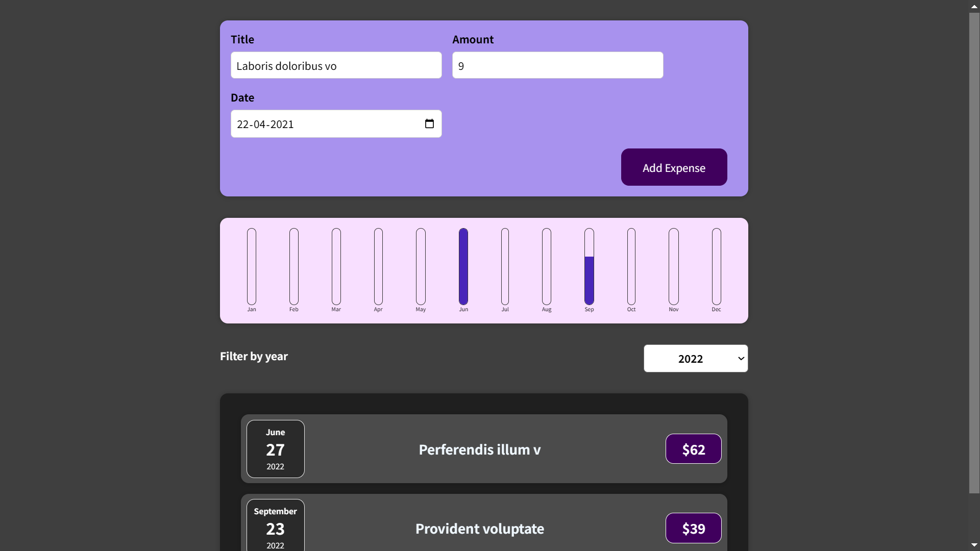
Task: Click the Add Expense button
Action: (674, 167)
